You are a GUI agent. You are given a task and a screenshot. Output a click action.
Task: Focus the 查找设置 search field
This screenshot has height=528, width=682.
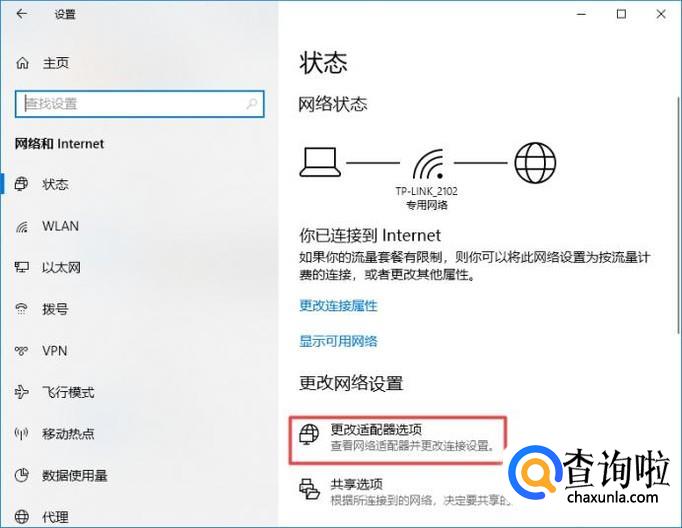(140, 104)
